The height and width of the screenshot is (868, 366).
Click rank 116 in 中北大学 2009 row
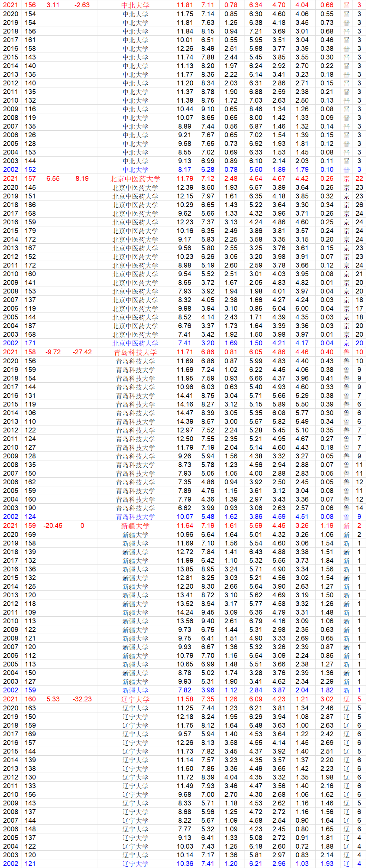point(30,109)
